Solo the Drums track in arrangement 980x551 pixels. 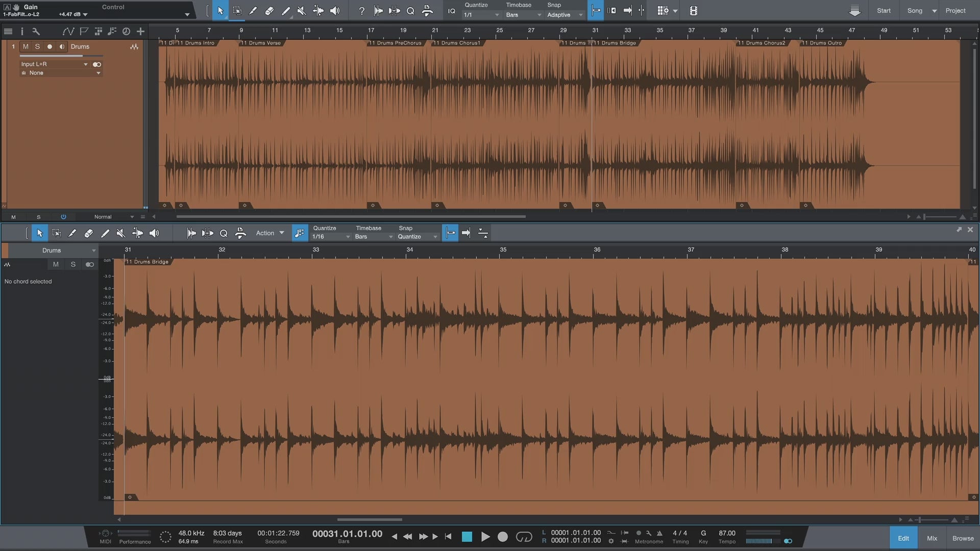(37, 46)
